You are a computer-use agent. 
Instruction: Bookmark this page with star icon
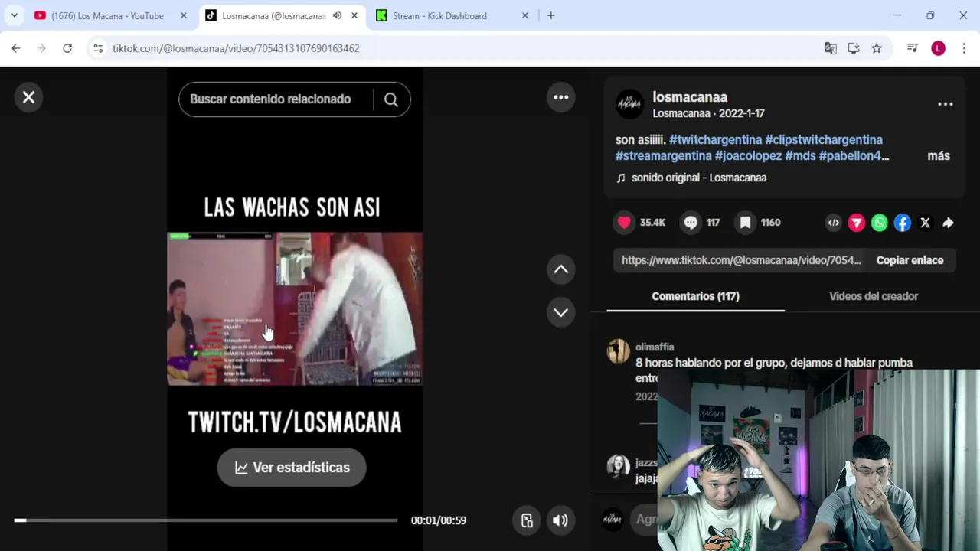coord(877,48)
